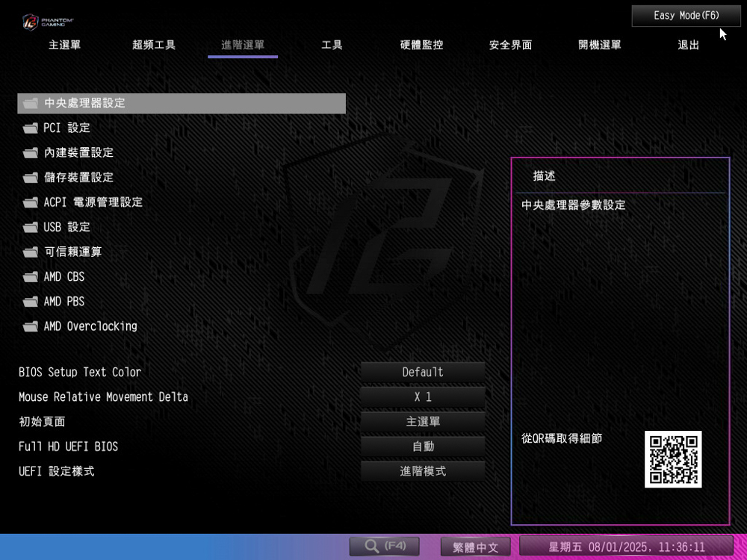Click the date and time display

pos(626,547)
